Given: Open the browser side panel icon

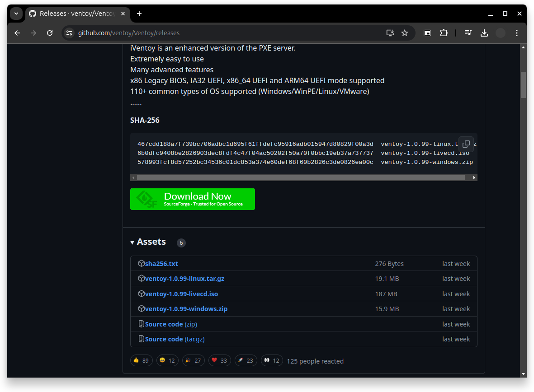Looking at the screenshot, I should 427,33.
